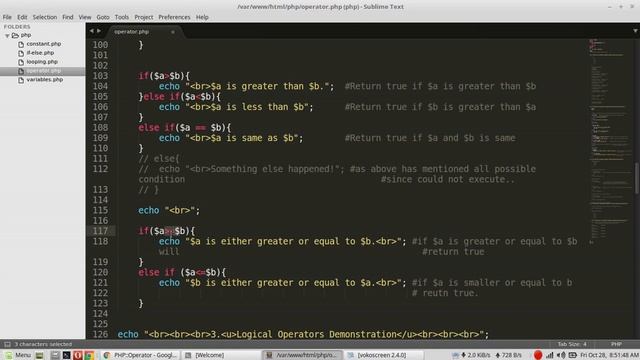The image size is (640, 360).
Task: Open the Find menu
Action: tap(68, 17)
